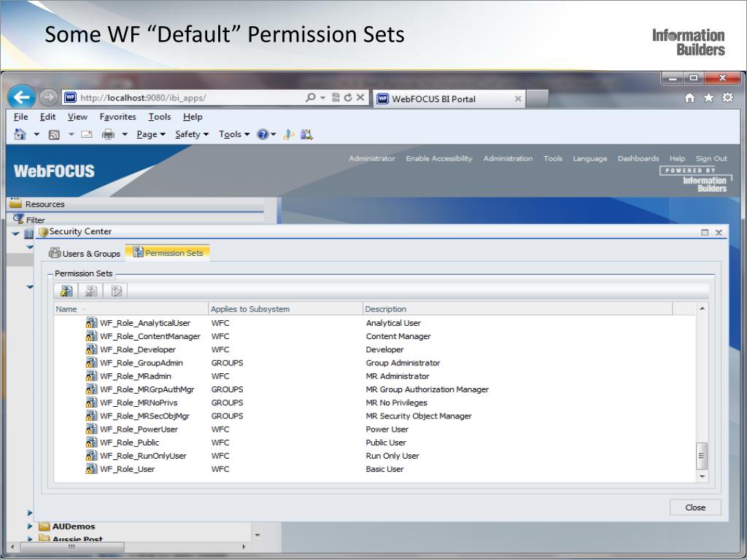
Task: Click the Refresh icon in address bar
Action: [x=348, y=97]
